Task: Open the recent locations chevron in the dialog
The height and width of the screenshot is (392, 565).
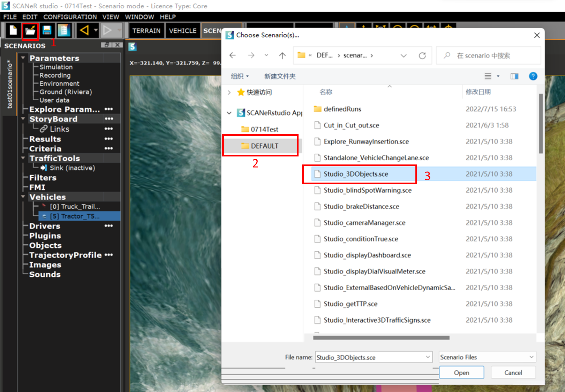Action: tap(266, 55)
